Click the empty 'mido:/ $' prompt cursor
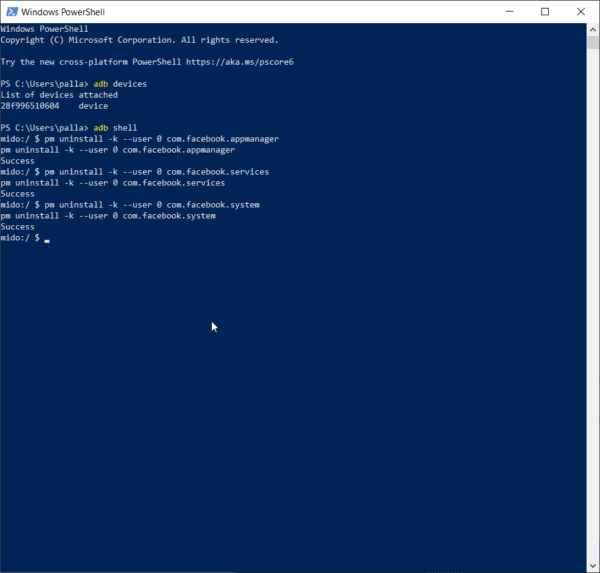The height and width of the screenshot is (573, 600). pyautogui.click(x=47, y=240)
